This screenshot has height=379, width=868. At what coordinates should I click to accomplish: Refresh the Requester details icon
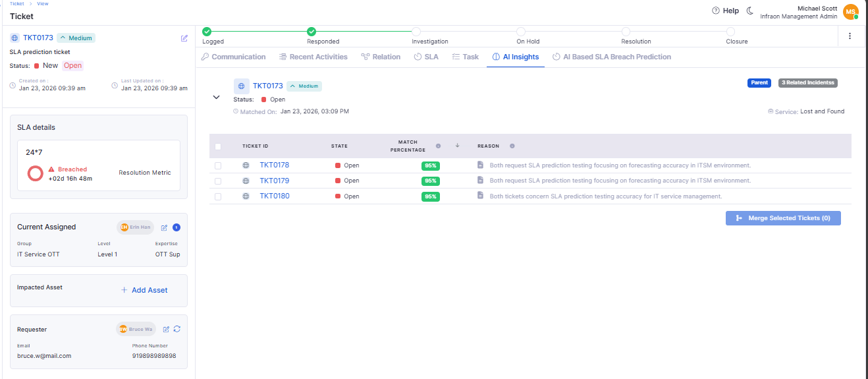(x=177, y=329)
